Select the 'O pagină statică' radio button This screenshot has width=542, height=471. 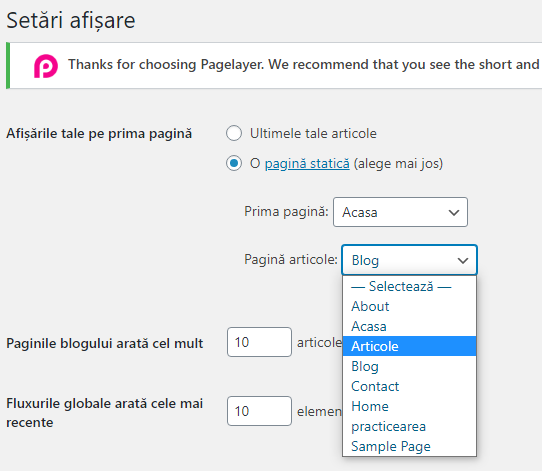234,163
